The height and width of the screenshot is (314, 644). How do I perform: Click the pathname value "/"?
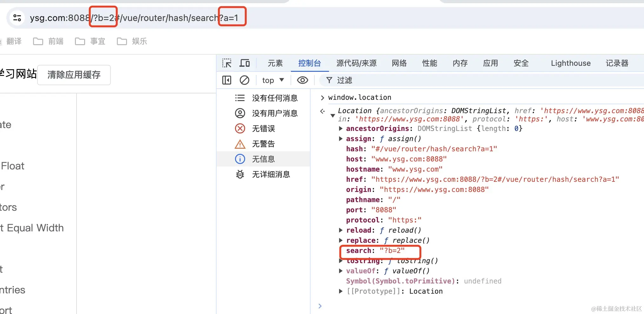point(394,200)
